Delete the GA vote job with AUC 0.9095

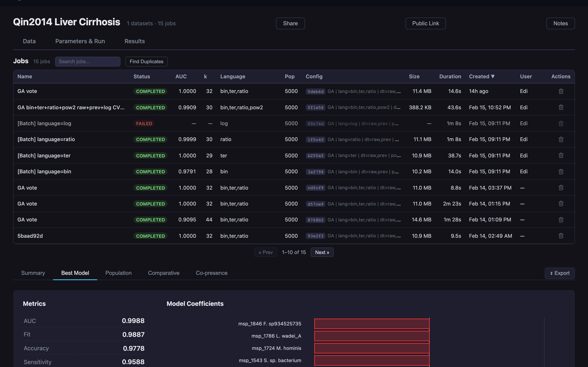pyautogui.click(x=561, y=220)
